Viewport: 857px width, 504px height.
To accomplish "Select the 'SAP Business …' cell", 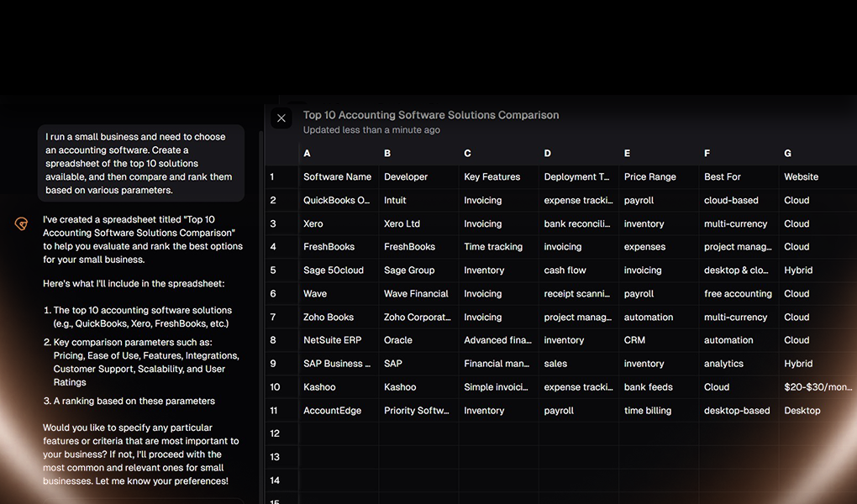I will click(x=339, y=364).
